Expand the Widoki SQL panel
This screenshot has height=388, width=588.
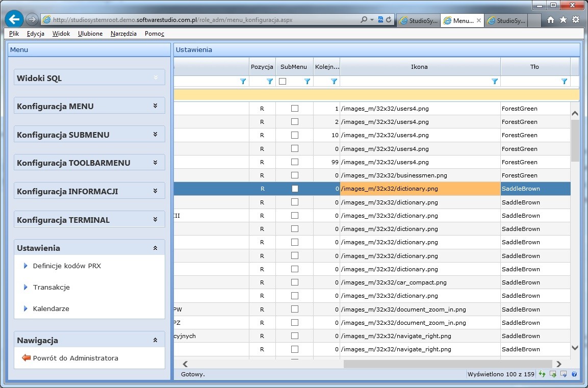click(156, 77)
